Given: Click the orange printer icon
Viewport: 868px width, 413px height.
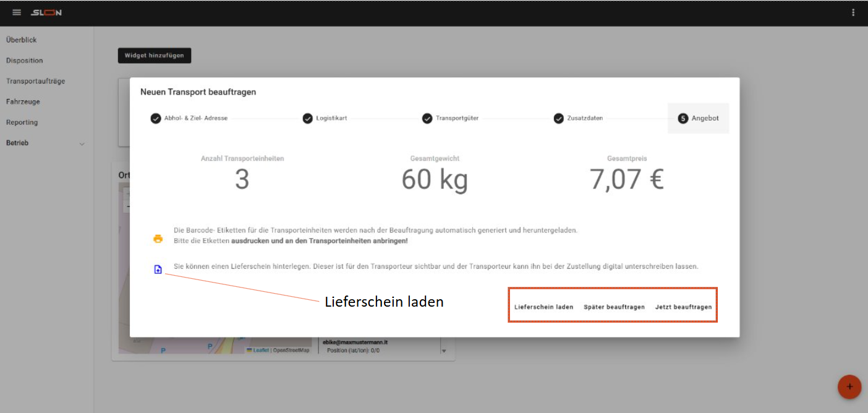Looking at the screenshot, I should click(158, 239).
